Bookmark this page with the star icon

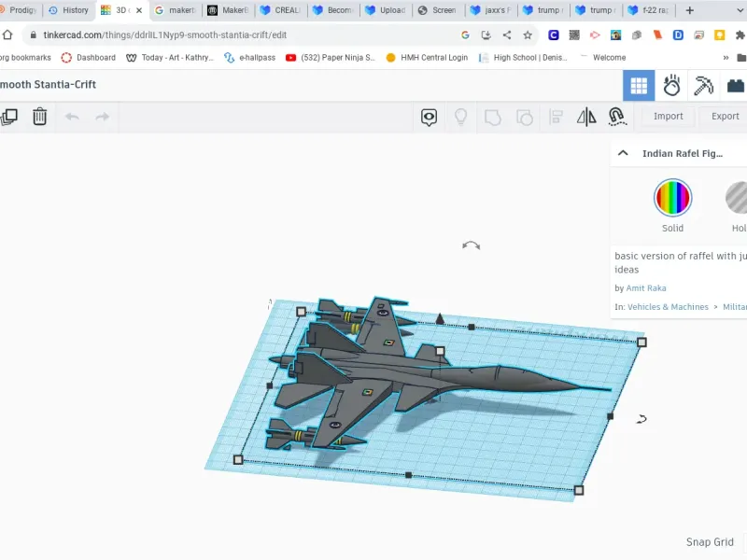528,35
